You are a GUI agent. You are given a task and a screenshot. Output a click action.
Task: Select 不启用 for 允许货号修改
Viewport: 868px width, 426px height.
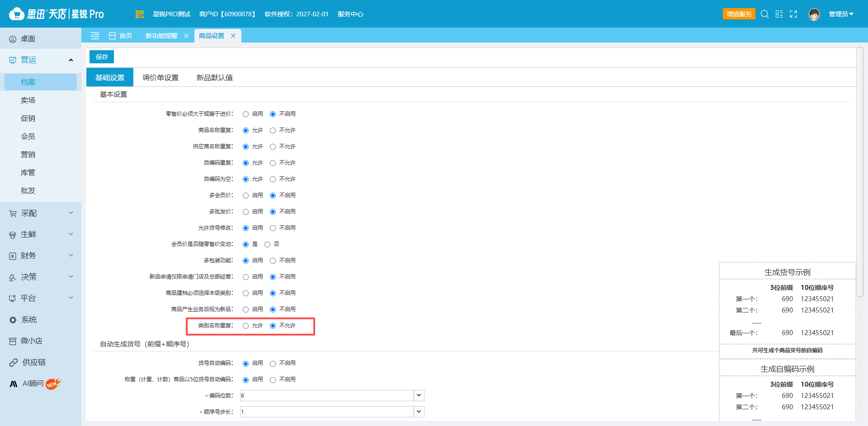coord(273,228)
